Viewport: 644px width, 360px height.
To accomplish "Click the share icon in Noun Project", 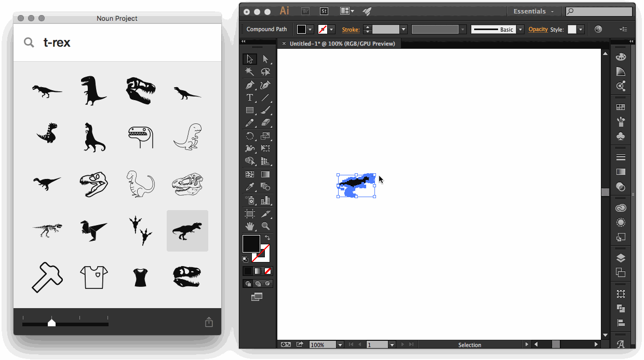I will 209,322.
